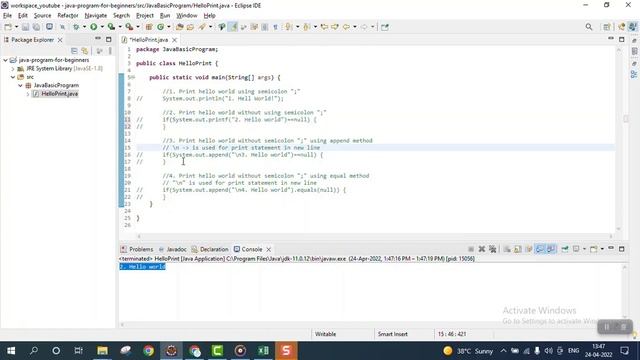Open the File menu

tap(7, 16)
